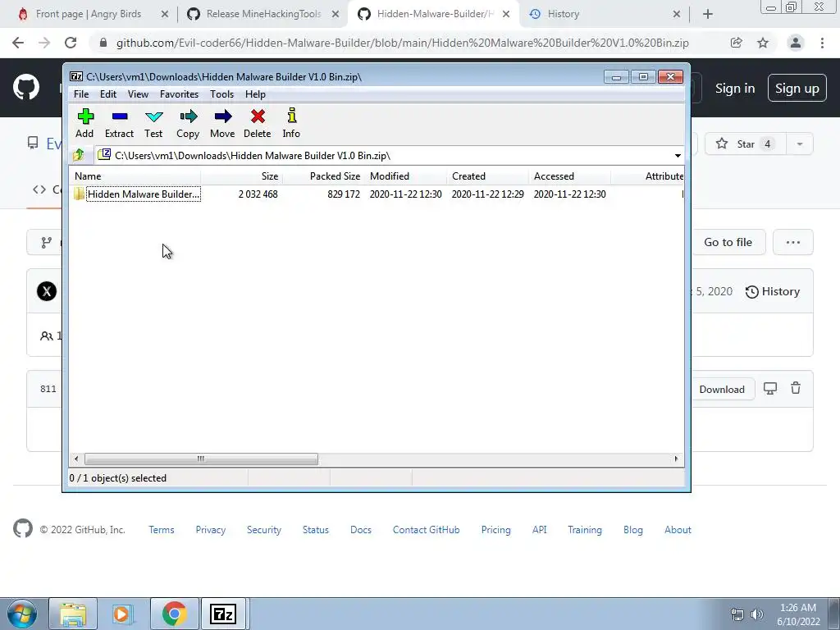Click the 7-Zip taskbar button
This screenshot has width=840, height=630.
(x=223, y=614)
